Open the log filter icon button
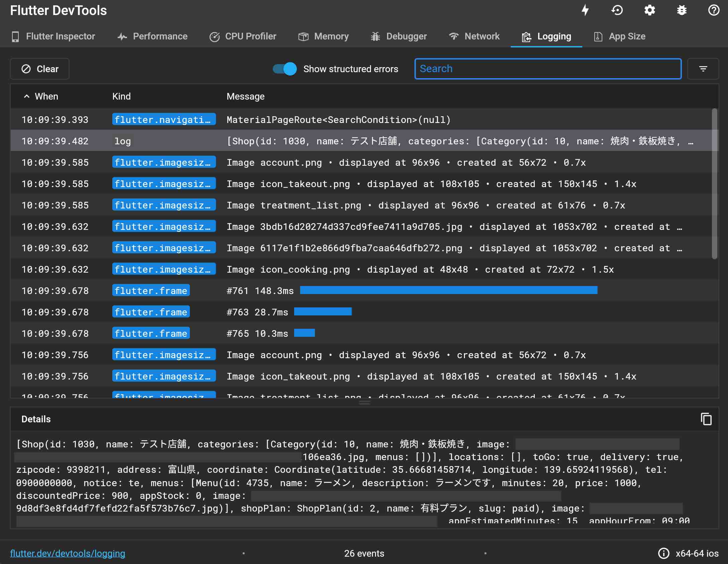The height and width of the screenshot is (564, 728). click(703, 69)
